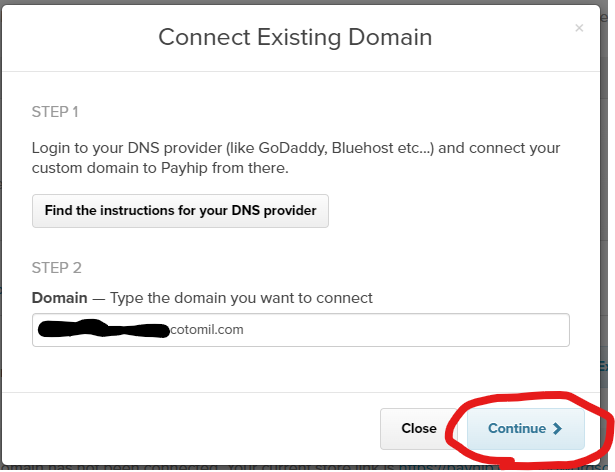Click 'Login to your DNS provider' text

[115, 148]
